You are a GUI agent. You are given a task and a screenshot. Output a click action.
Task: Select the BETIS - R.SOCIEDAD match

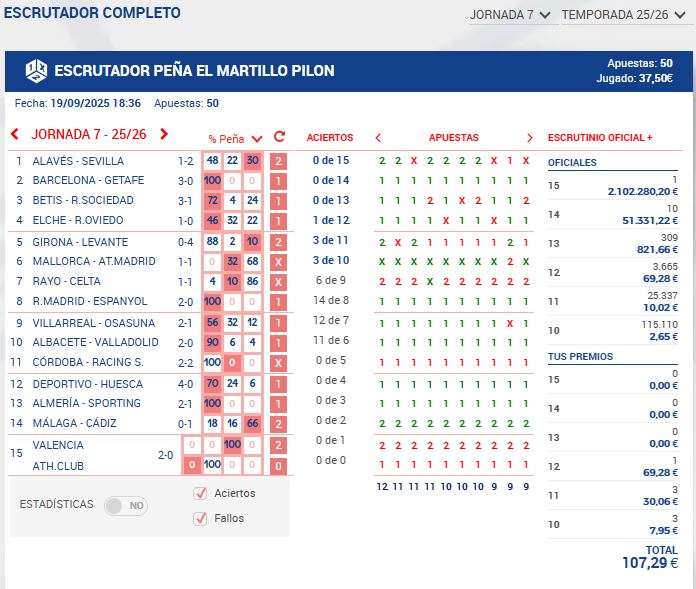[83, 200]
